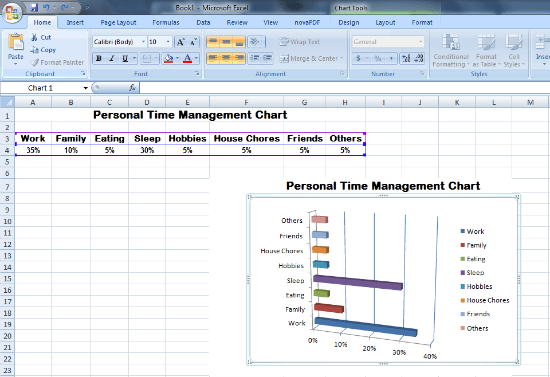Cut the selection with the scissors icon
The image size is (550, 377).
pos(34,37)
